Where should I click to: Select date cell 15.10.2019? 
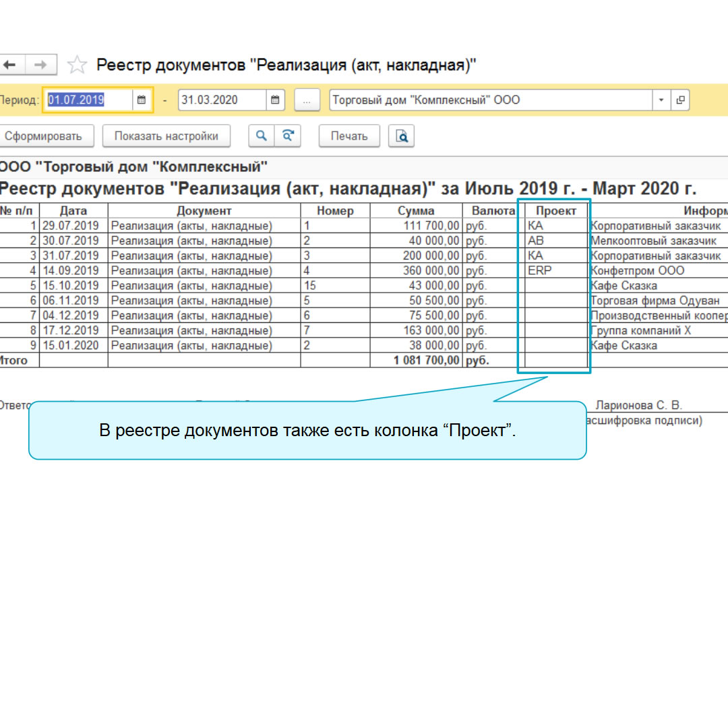click(x=73, y=286)
